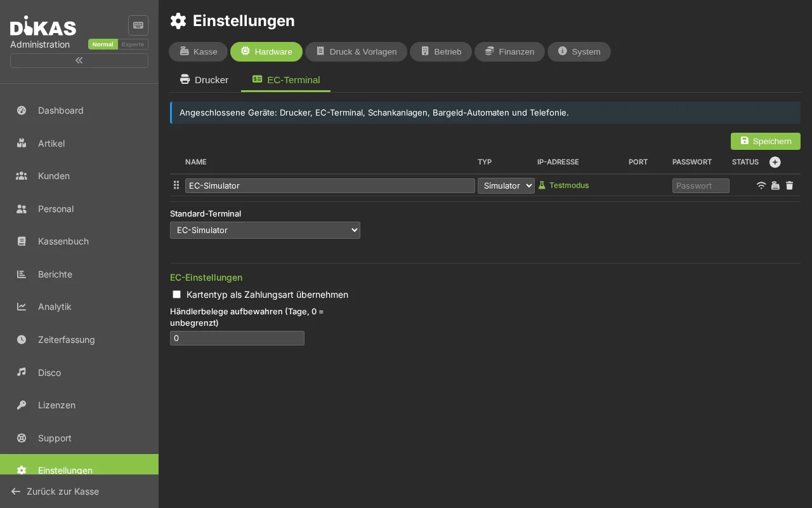Open Disco in the sidebar

click(x=79, y=373)
